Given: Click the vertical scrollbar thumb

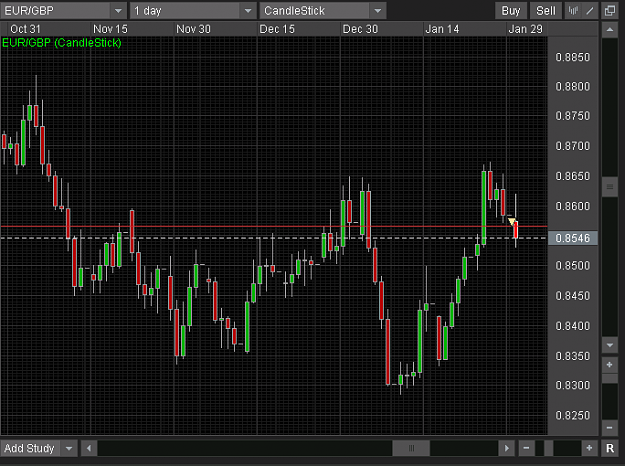Looking at the screenshot, I should coord(610,187).
